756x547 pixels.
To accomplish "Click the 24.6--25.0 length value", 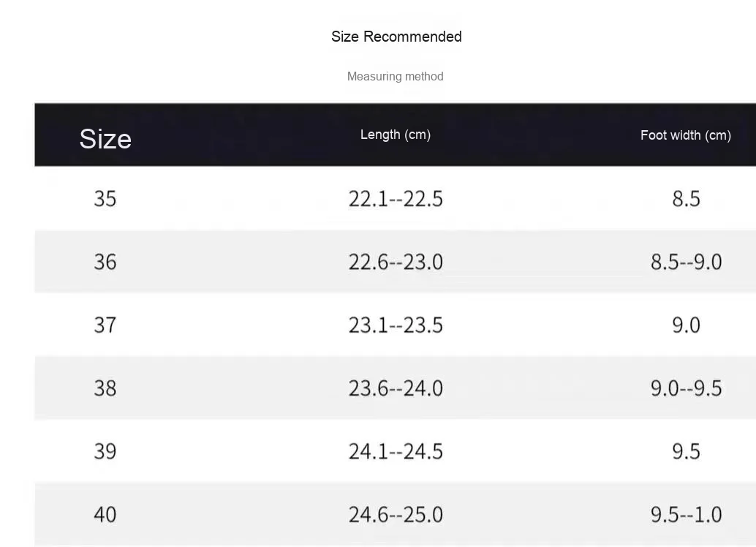I will coord(396,514).
